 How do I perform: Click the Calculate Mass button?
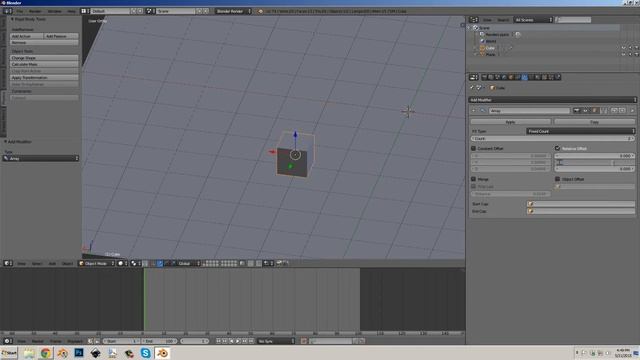(44, 64)
